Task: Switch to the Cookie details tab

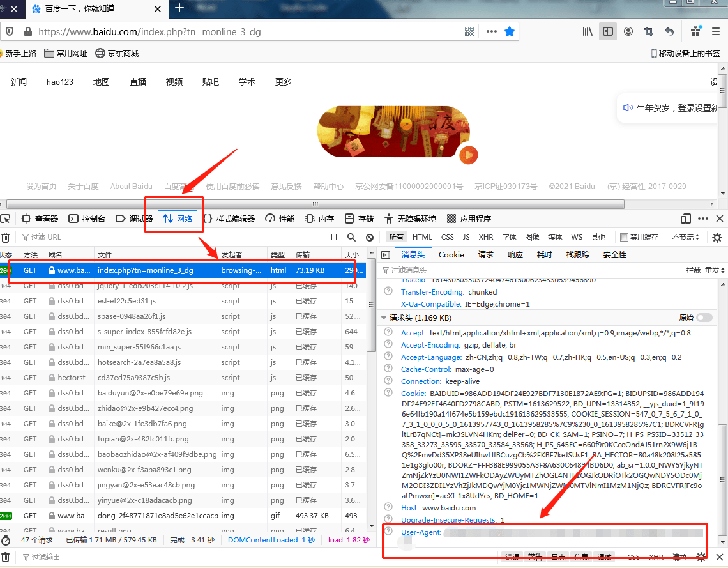Action: click(451, 254)
